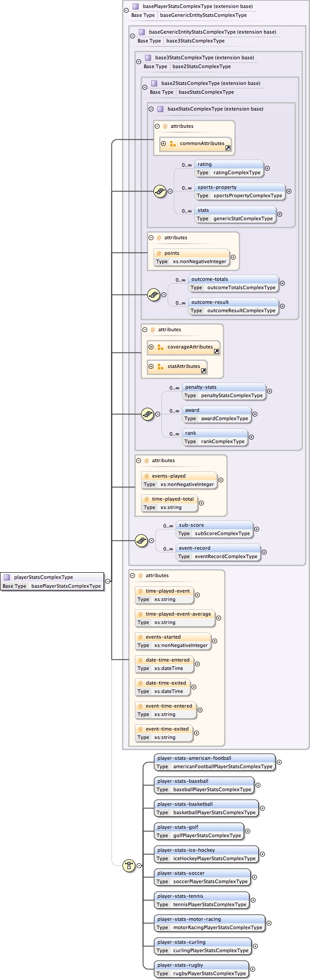The width and height of the screenshot is (310, 980).
Task: Select the playerStatsComplexType root box
Action: 52,581
